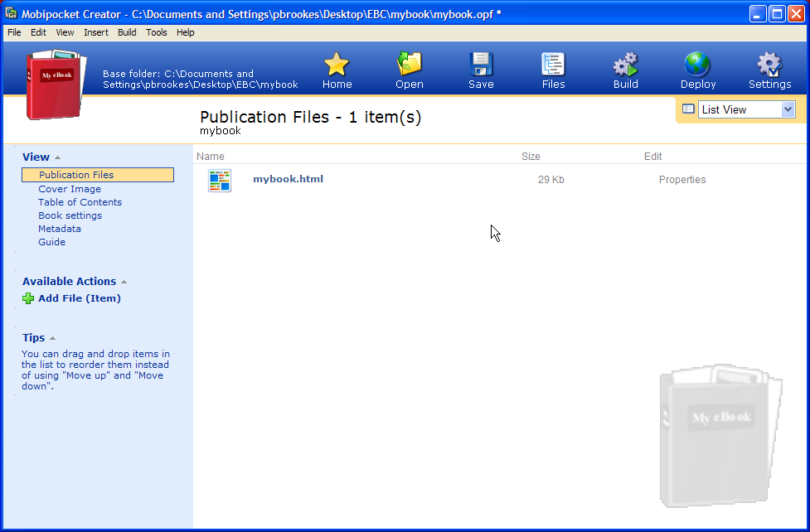The image size is (810, 532).
Task: Open the Edit menu
Action: [38, 32]
